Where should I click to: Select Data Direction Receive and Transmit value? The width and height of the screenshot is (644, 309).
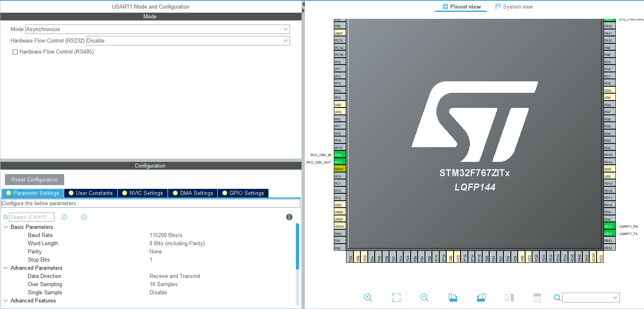coord(175,276)
